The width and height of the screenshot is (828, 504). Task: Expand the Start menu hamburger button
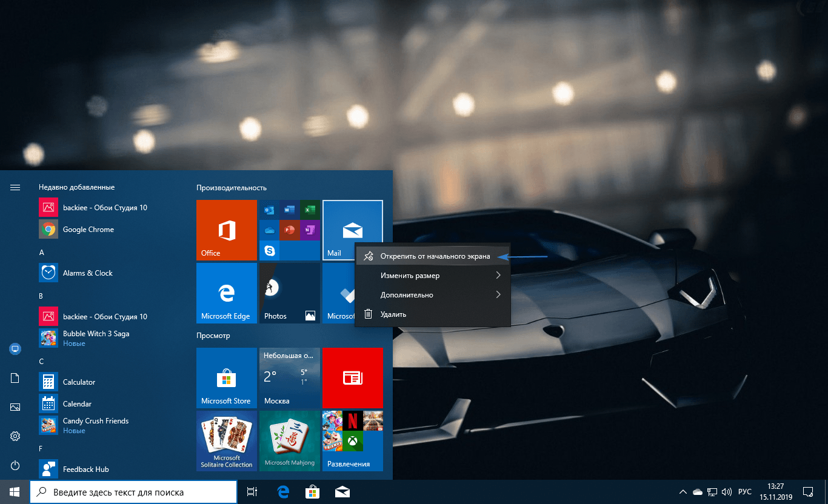point(15,187)
